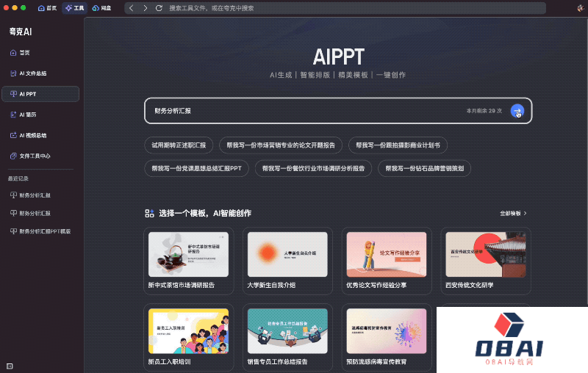Click the blue submit arrow in the prompt box
The image size is (588, 373).
tap(517, 111)
